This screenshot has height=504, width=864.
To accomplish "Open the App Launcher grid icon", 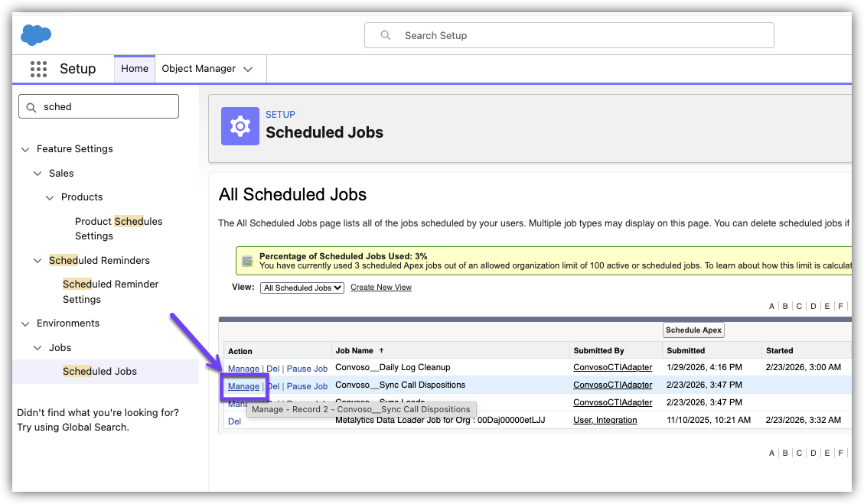I will pyautogui.click(x=38, y=69).
